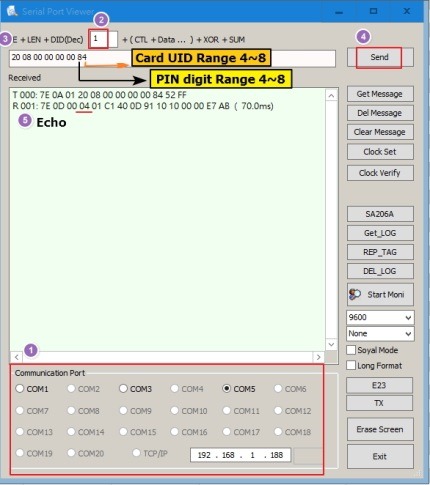The width and height of the screenshot is (430, 485).
Task: Click the received log scroll down arrow
Action: tap(331, 344)
